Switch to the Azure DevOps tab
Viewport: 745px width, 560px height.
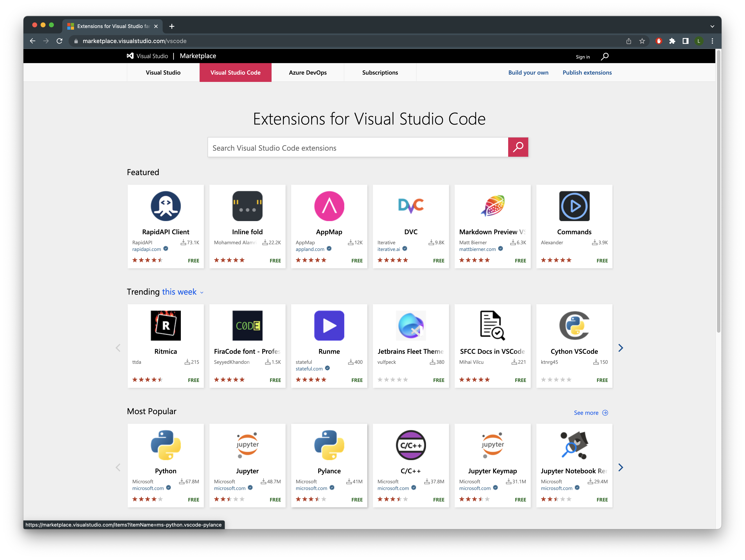tap(307, 72)
